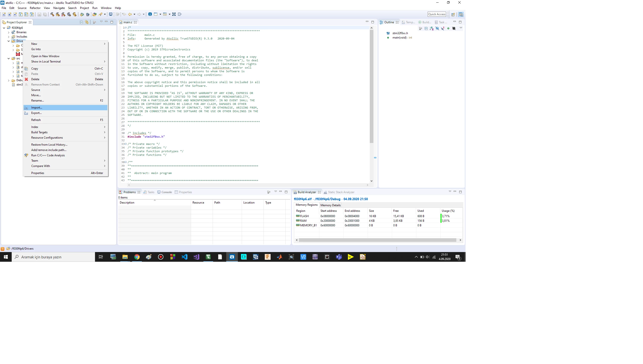Open Visual Studio Code from taskbar
Viewport: 643px width, 364px height.
click(184, 257)
